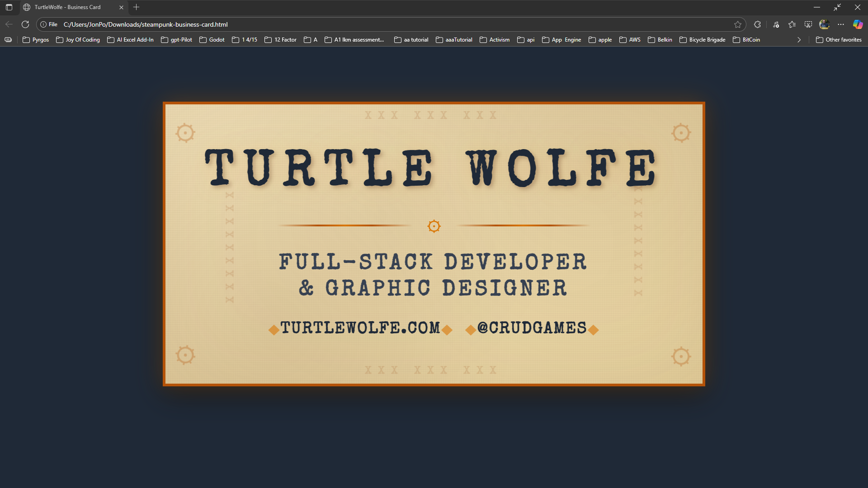Select the TurtleWolfe - Business Card tab

click(x=68, y=7)
